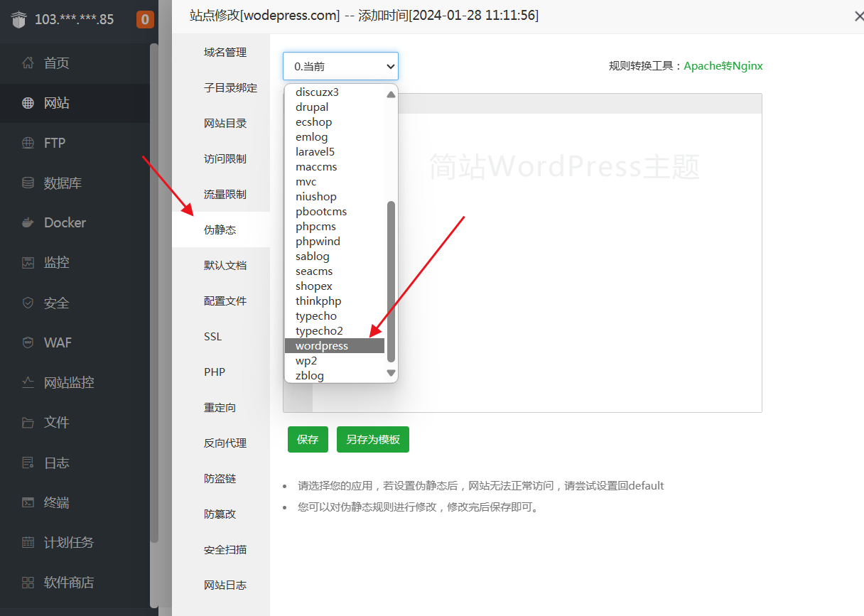Viewport: 864px width, 616px height.
Task: Switch to the SSL tab
Action: pyautogui.click(x=213, y=337)
